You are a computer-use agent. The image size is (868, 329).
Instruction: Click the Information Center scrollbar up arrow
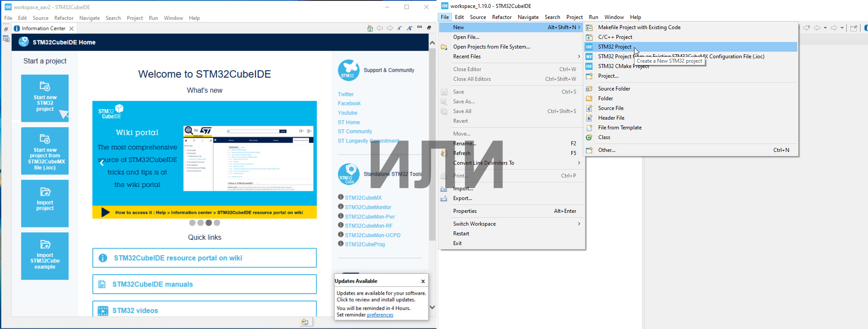tap(432, 43)
